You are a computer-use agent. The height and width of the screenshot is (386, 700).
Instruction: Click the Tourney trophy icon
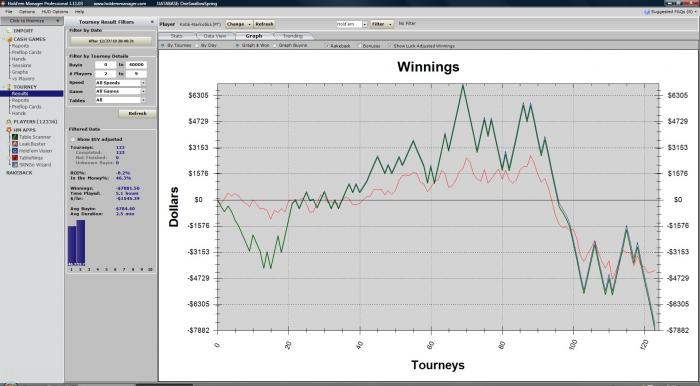(x=9, y=87)
